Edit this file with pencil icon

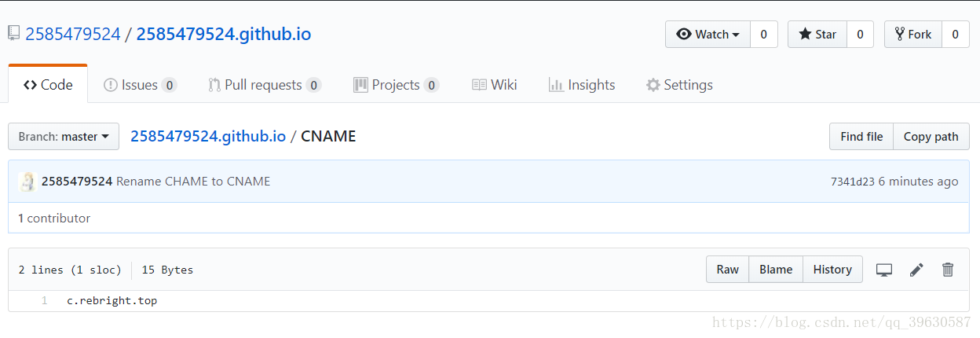(916, 270)
